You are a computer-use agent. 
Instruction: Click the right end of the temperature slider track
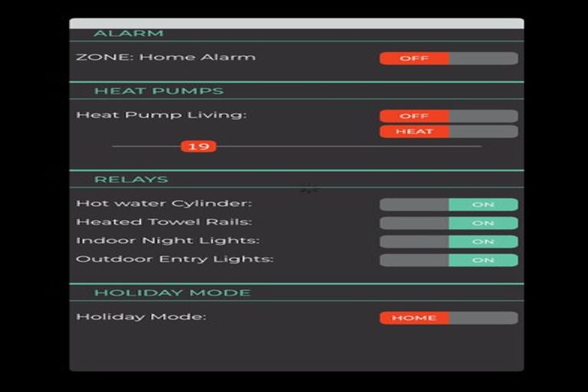tap(479, 146)
